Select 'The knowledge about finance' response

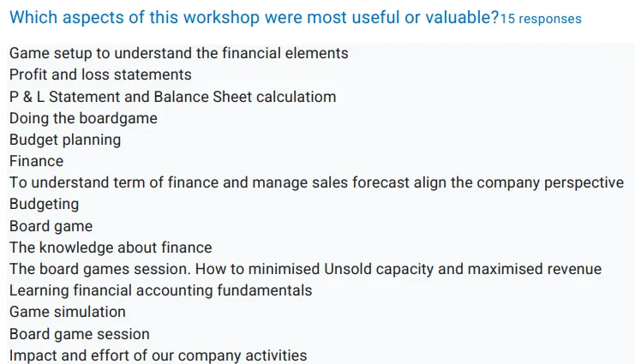point(111,248)
